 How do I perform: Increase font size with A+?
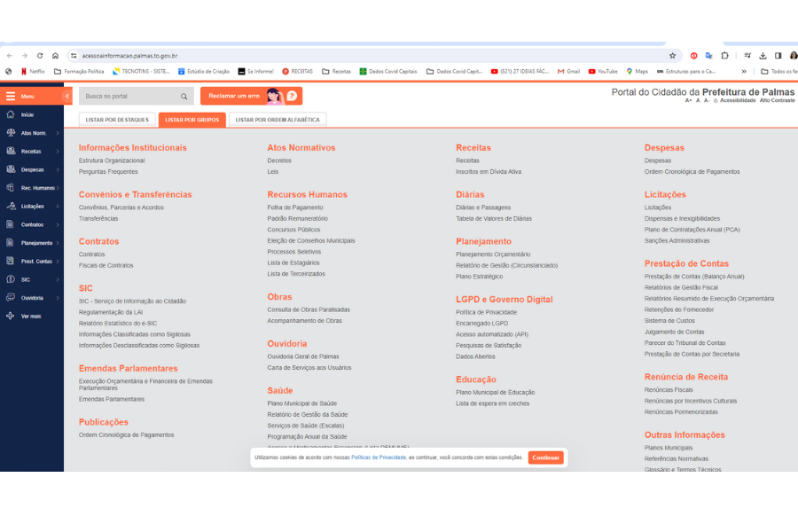pyautogui.click(x=688, y=101)
